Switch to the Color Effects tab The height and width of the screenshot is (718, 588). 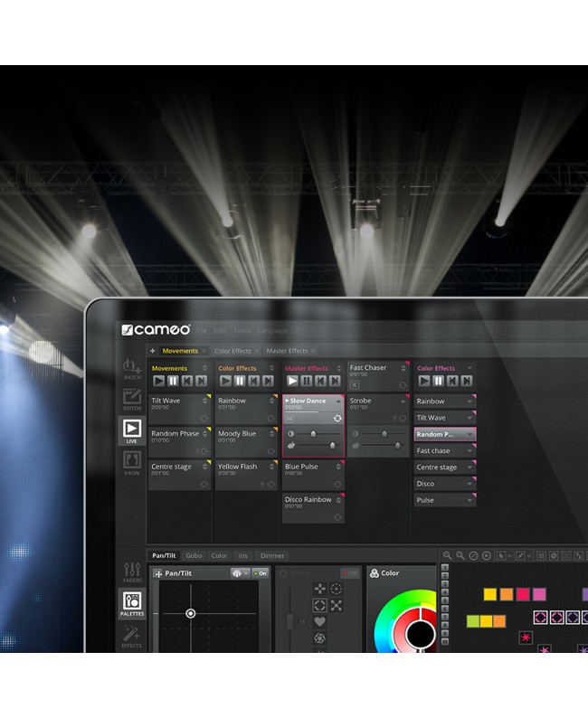232,351
